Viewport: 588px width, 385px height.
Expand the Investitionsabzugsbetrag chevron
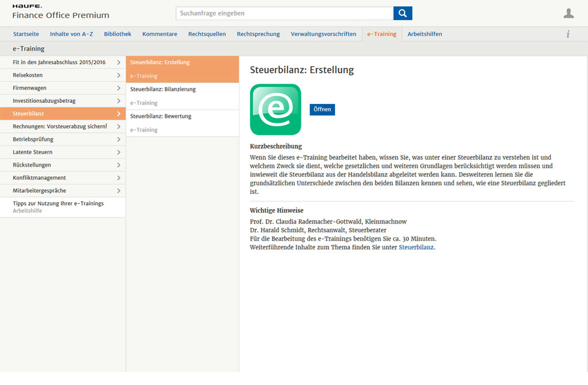point(118,101)
